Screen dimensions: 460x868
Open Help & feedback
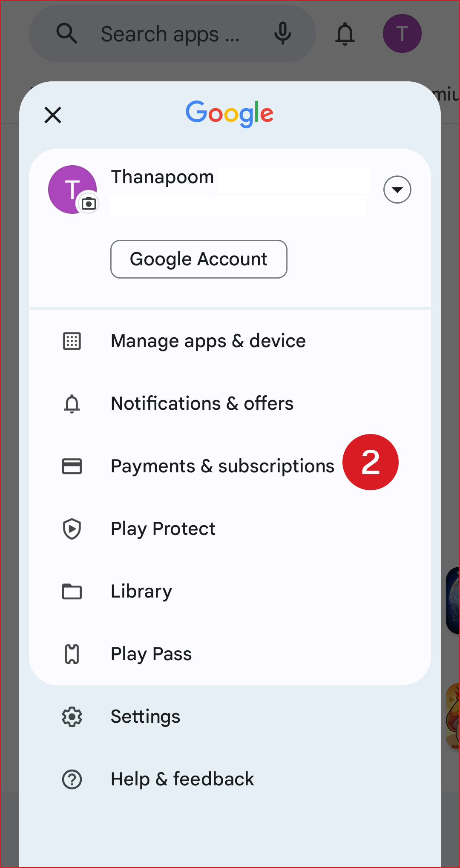(182, 779)
